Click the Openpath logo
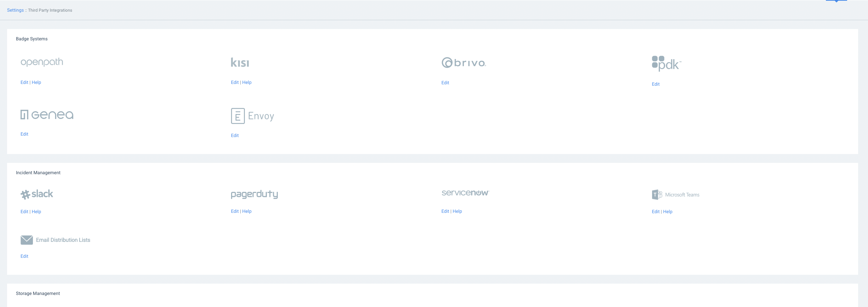868x307 pixels. click(42, 62)
